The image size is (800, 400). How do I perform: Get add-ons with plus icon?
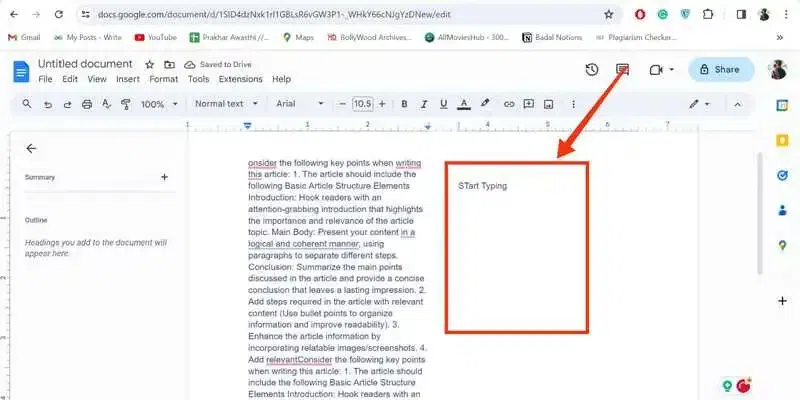(782, 301)
